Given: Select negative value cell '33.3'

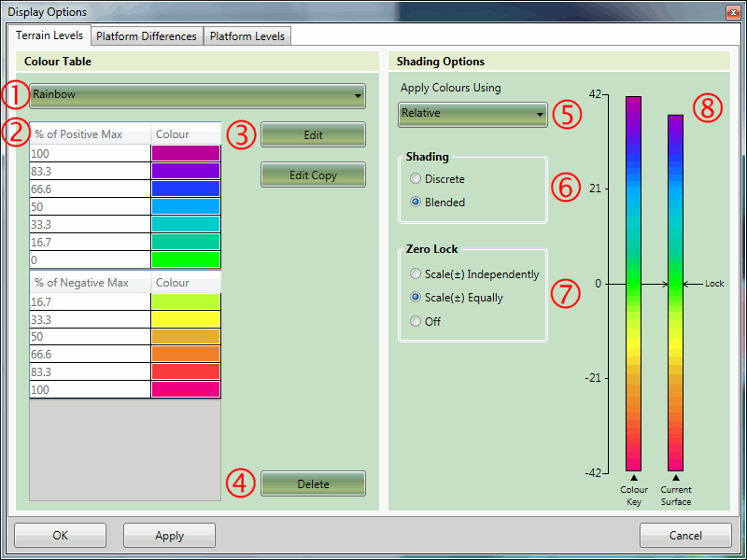Looking at the screenshot, I should coord(91,319).
